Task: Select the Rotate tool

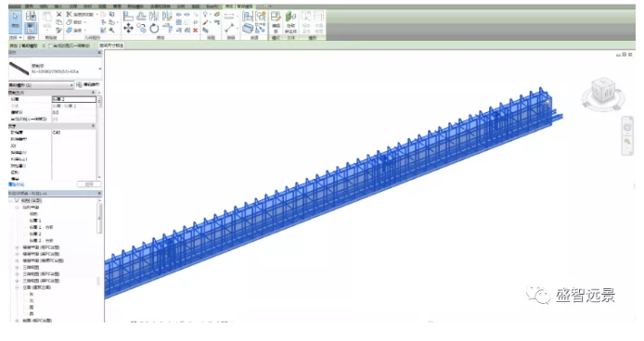Action: pos(154,29)
